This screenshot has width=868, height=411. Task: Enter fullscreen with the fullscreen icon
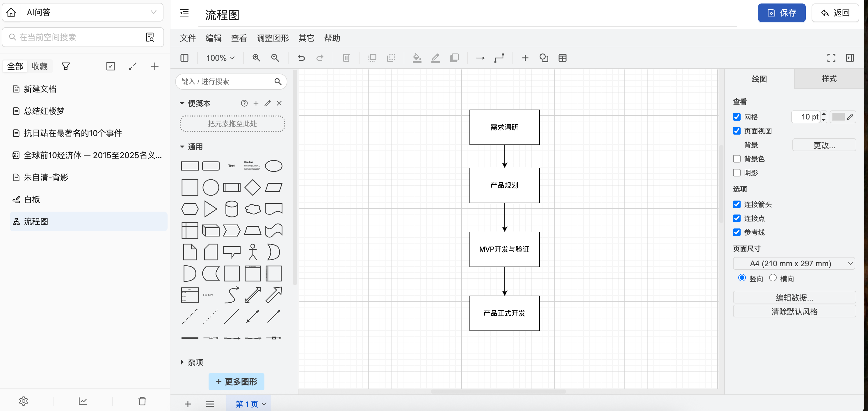point(831,58)
